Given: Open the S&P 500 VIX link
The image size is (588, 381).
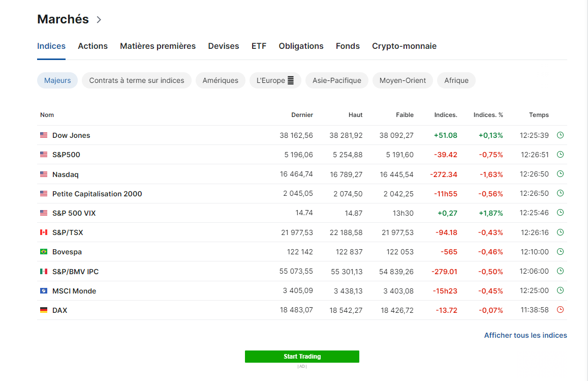Looking at the screenshot, I should point(74,213).
